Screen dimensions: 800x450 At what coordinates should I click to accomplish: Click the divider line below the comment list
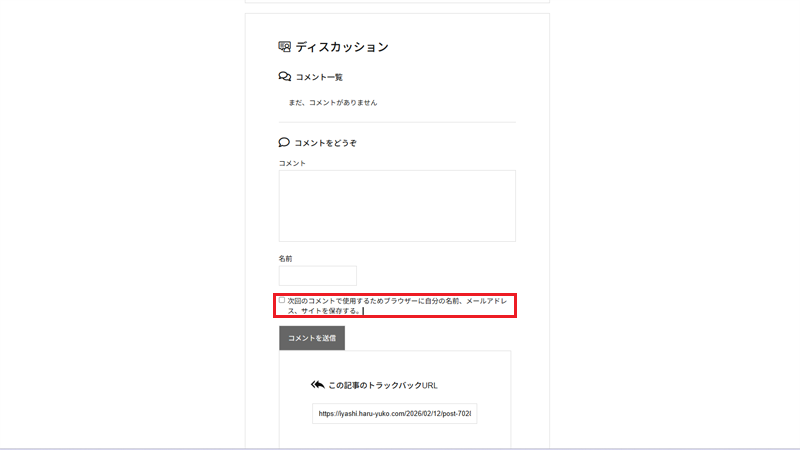[x=396, y=122]
